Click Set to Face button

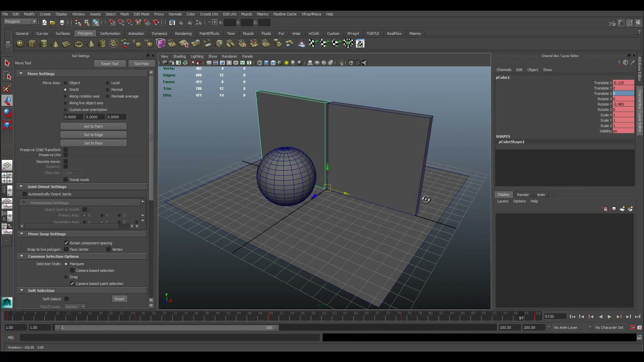[94, 143]
